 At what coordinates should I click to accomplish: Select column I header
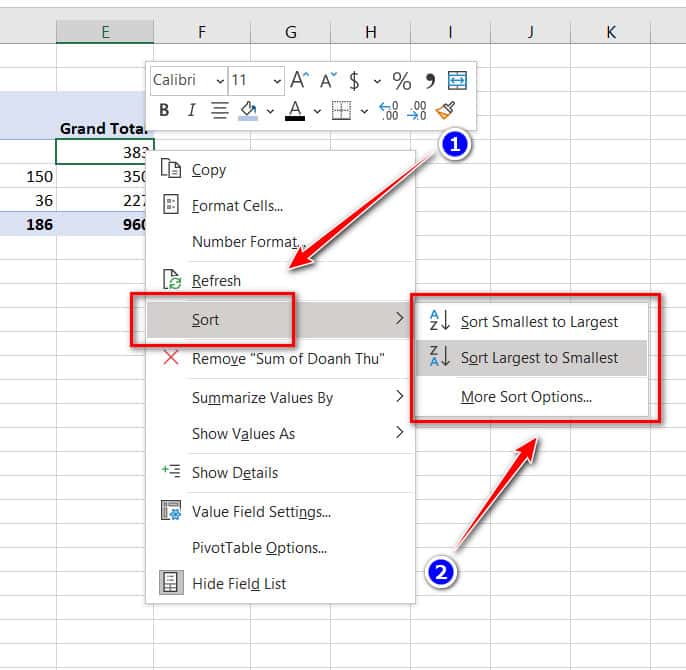click(x=451, y=32)
